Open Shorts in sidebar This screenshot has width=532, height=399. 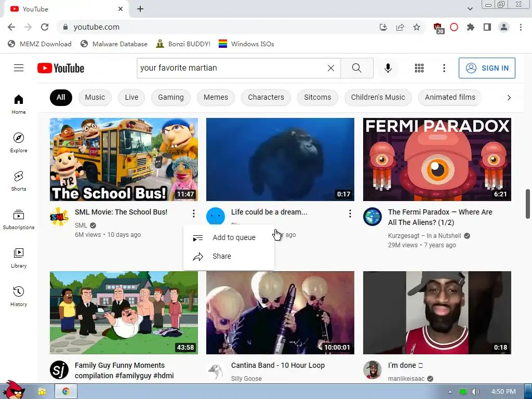[19, 181]
